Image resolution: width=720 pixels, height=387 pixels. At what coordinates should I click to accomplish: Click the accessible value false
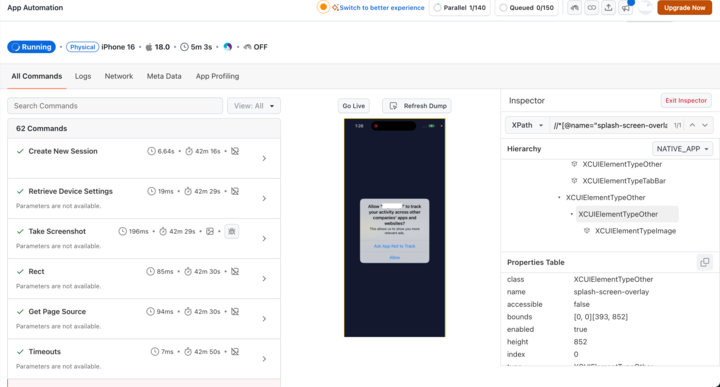581,304
